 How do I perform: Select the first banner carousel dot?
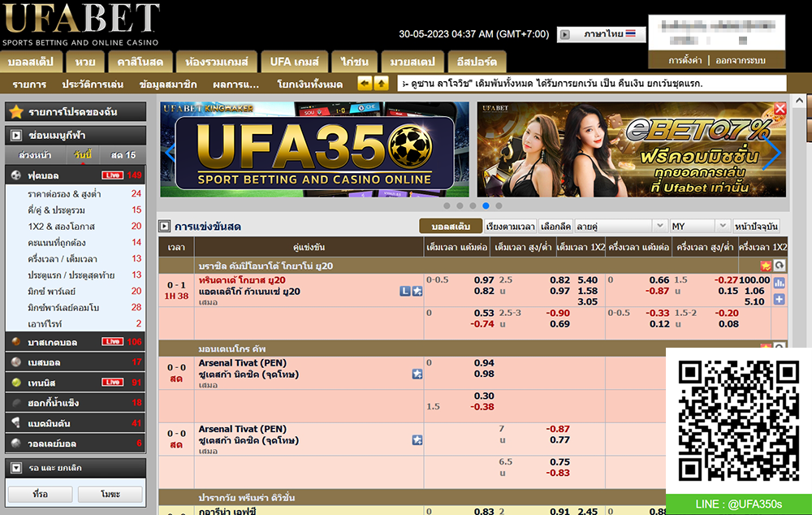click(447, 206)
